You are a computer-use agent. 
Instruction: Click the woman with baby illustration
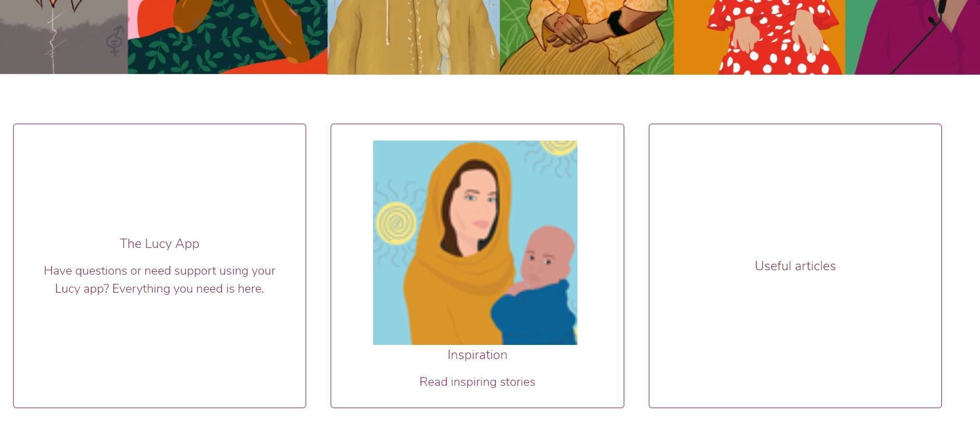point(475,242)
